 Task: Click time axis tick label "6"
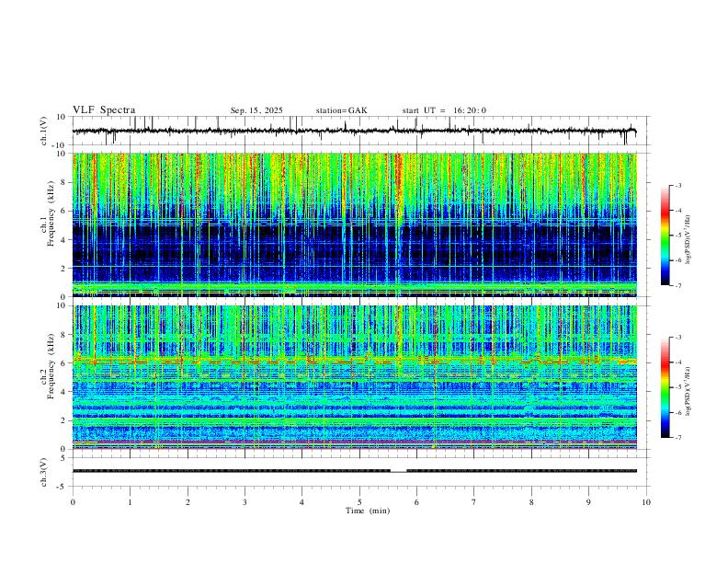417,502
